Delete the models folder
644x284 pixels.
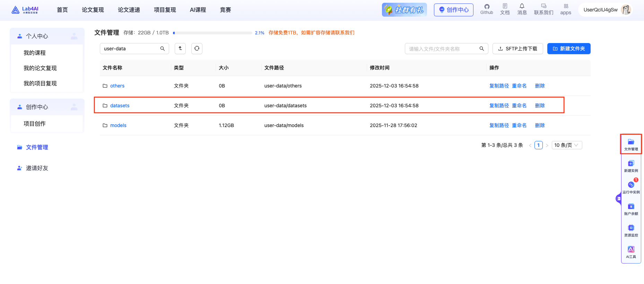pyautogui.click(x=540, y=125)
